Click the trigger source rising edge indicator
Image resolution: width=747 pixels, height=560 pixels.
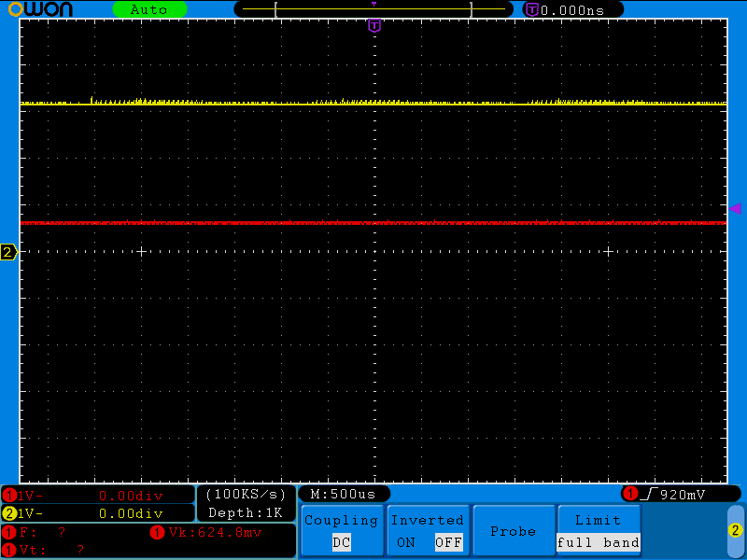point(651,494)
